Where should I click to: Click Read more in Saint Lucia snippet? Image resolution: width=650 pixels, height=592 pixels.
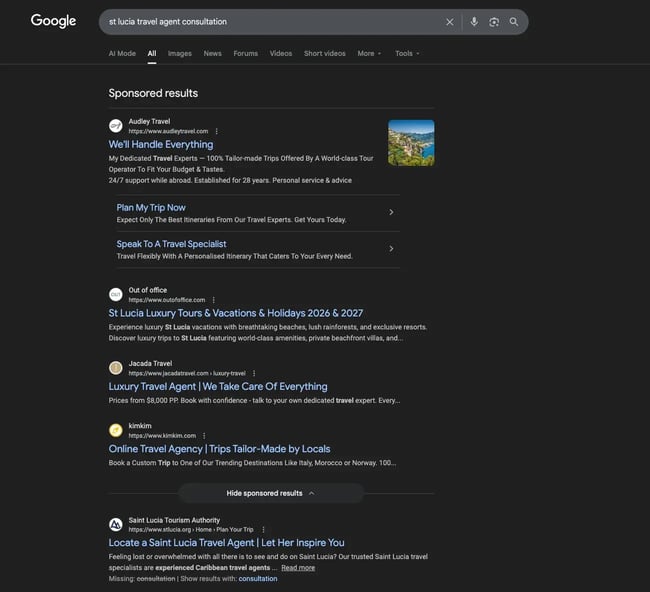(298, 568)
